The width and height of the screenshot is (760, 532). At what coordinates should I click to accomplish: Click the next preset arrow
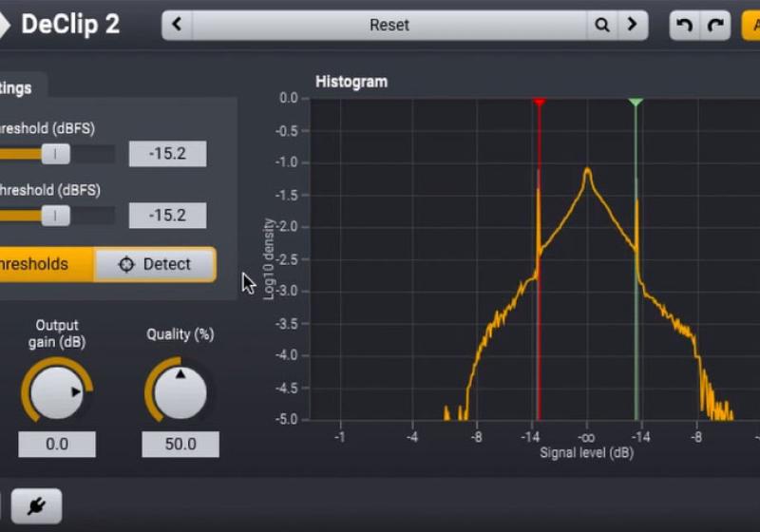[633, 26]
